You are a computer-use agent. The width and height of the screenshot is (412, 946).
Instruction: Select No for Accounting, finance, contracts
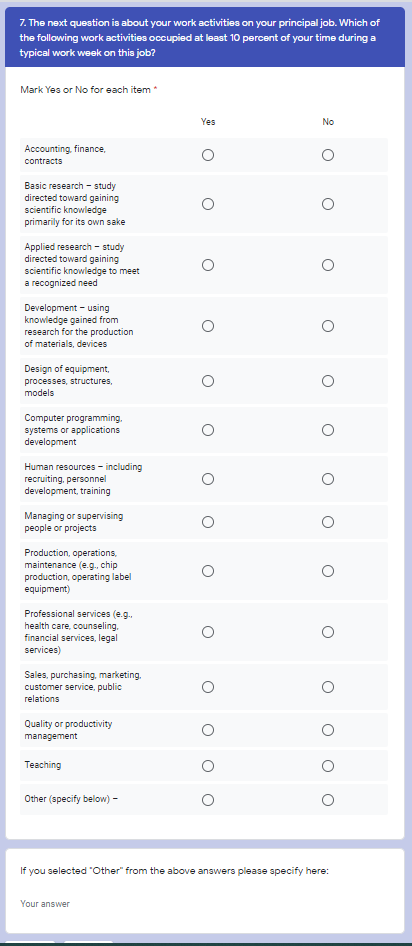pyautogui.click(x=328, y=156)
